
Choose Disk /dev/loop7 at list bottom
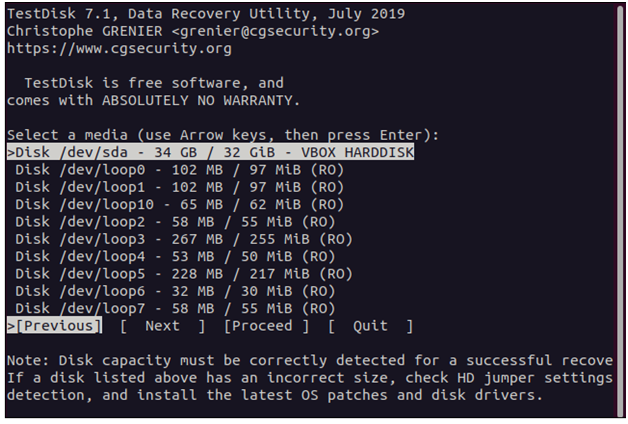tap(175, 308)
